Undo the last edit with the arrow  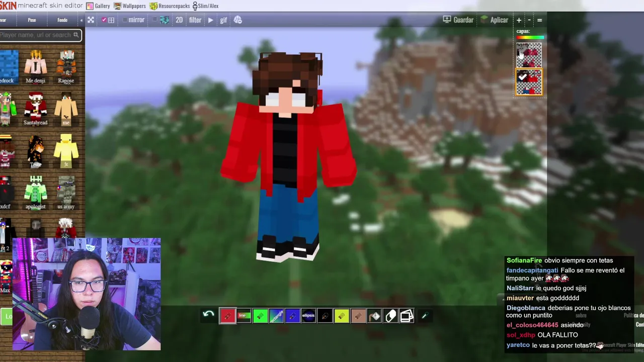(208, 315)
